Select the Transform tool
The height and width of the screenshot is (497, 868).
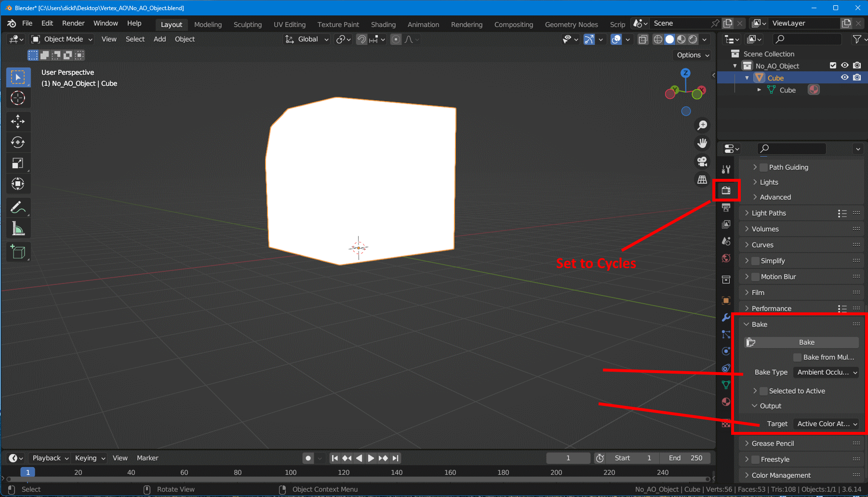[x=18, y=184]
